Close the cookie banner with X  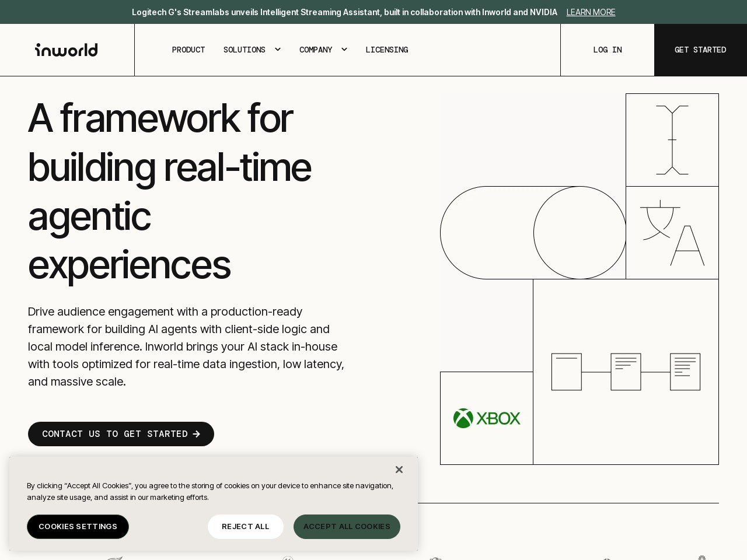pyautogui.click(x=399, y=470)
